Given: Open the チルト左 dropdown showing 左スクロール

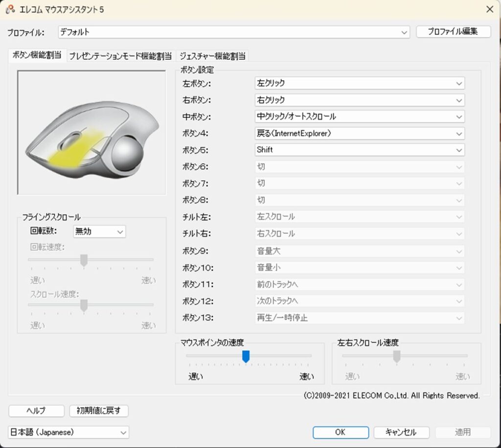Looking at the screenshot, I should click(x=360, y=217).
